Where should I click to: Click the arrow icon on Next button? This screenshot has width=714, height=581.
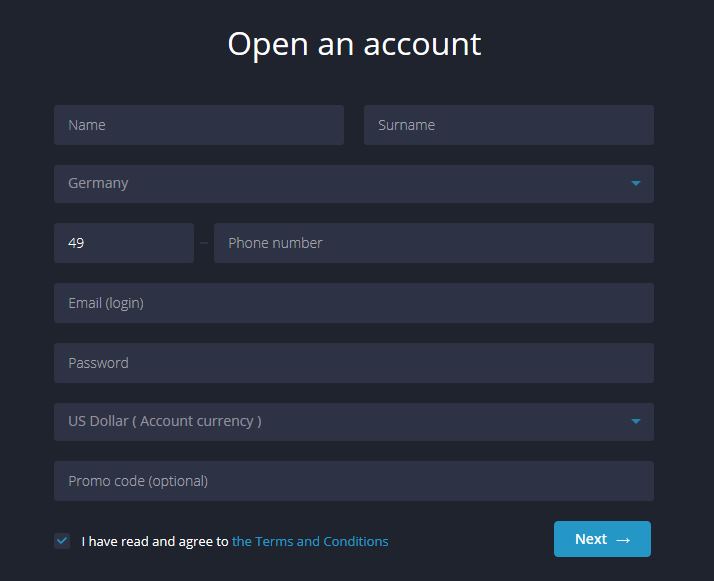(623, 540)
